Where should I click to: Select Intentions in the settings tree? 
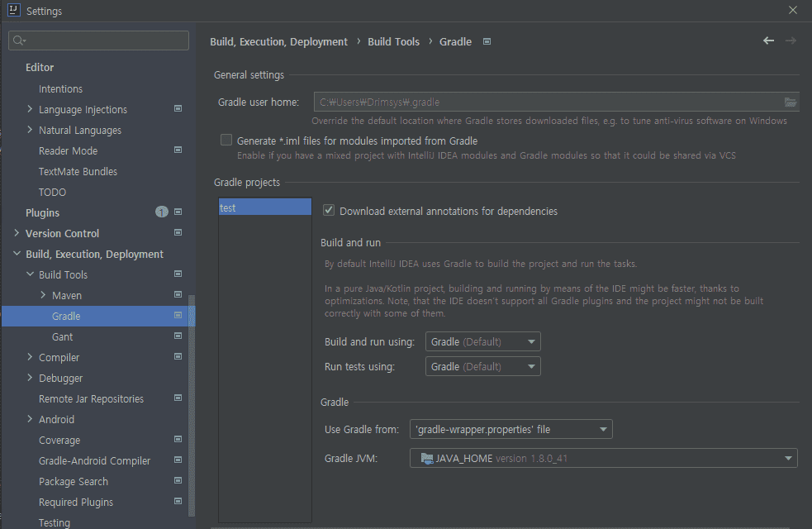60,89
